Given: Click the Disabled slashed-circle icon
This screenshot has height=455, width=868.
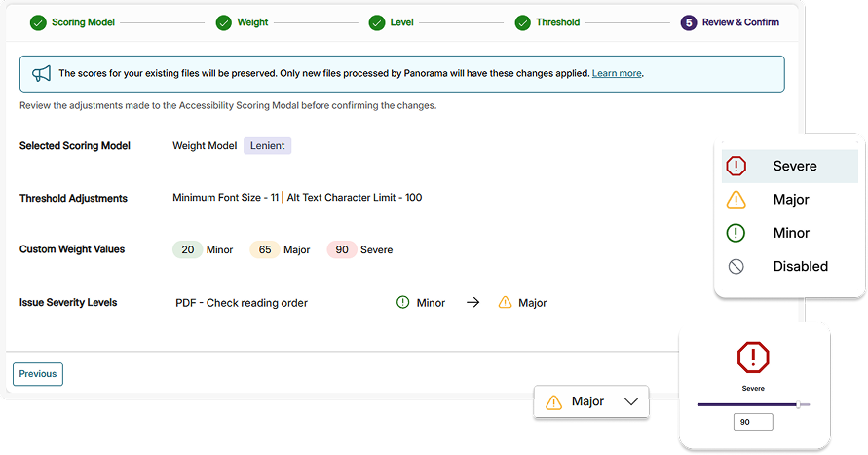Looking at the screenshot, I should click(736, 266).
